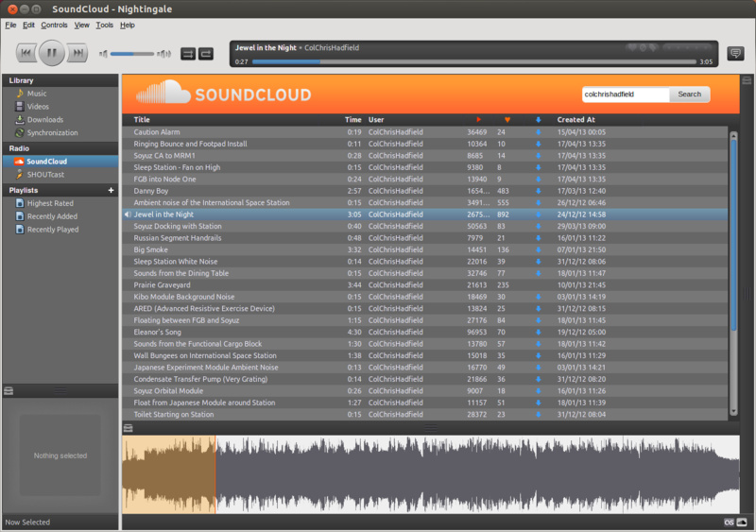Sort by the User column header
This screenshot has width=756, height=532.
coord(376,120)
